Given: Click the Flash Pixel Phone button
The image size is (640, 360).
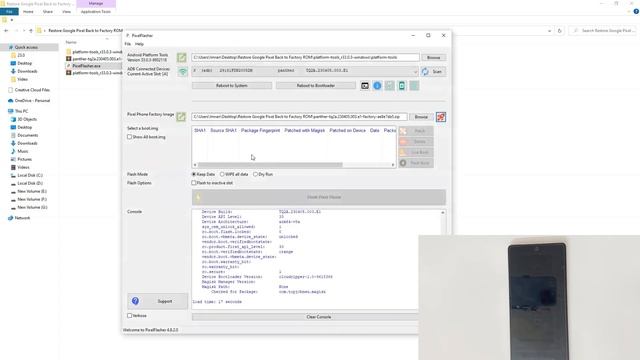Looking at the screenshot, I should (319, 197).
